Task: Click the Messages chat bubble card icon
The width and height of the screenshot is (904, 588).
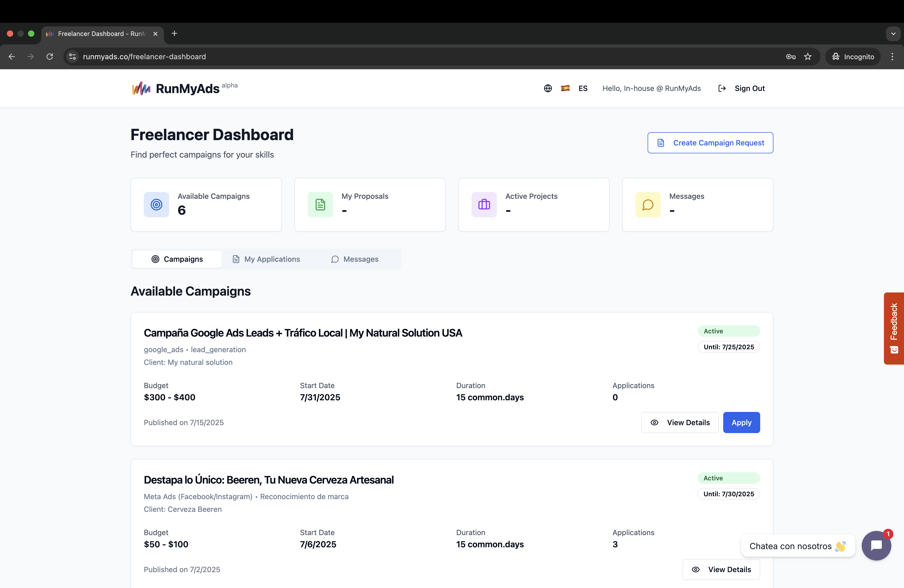Action: point(648,204)
